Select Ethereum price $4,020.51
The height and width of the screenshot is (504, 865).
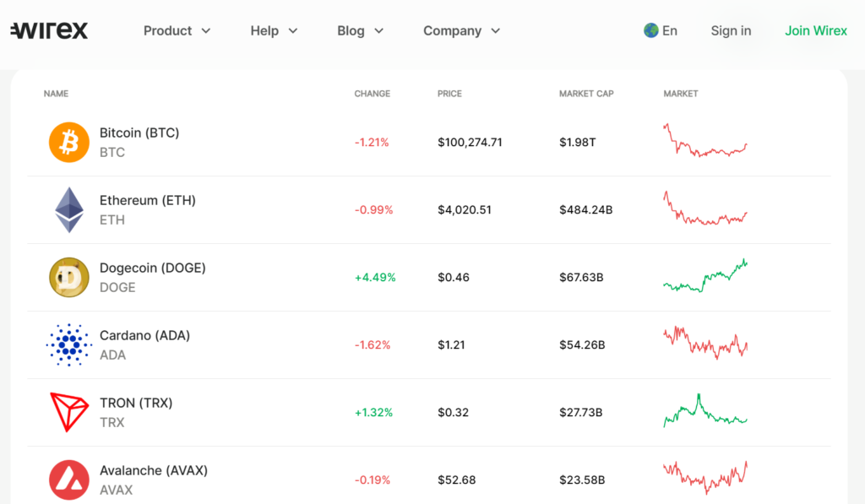click(x=465, y=209)
